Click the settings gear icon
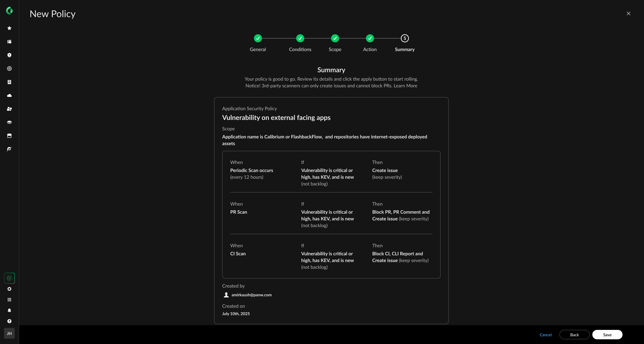644x344 pixels. [9, 289]
